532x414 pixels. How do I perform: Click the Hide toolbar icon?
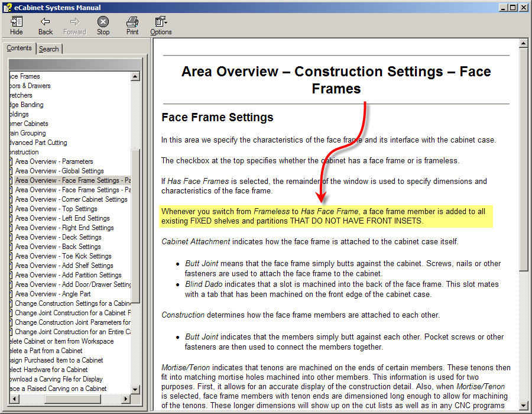(17, 26)
